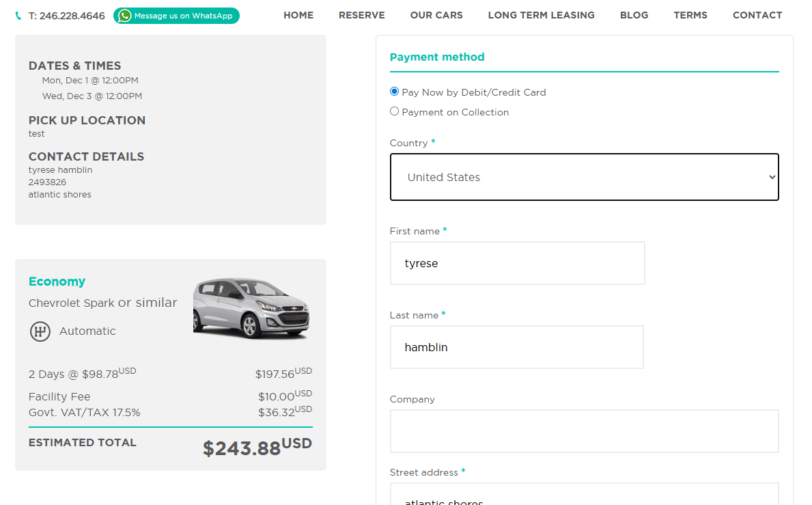Click the phone handset icon

click(x=18, y=16)
